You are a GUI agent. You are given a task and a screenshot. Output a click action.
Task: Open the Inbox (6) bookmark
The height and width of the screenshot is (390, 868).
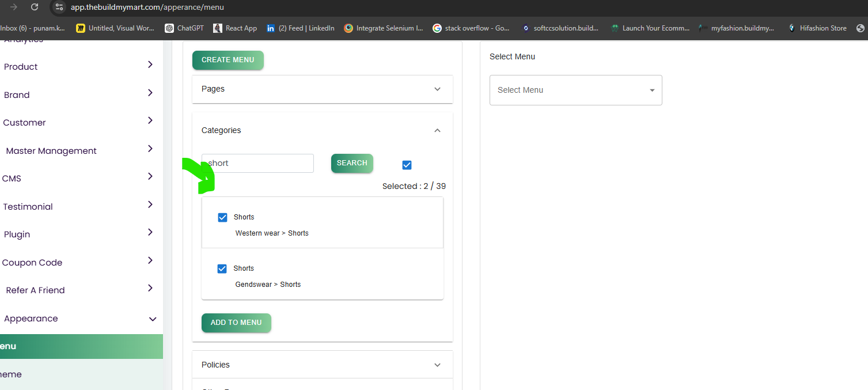point(32,28)
